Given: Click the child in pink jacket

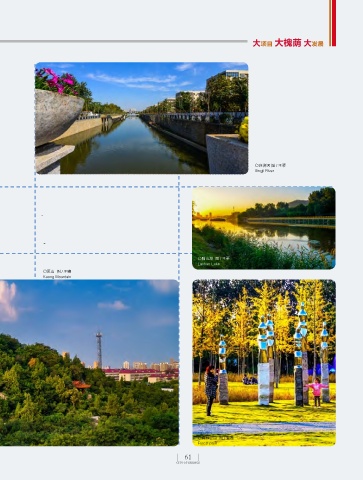Looking at the screenshot, I should coord(316,392).
